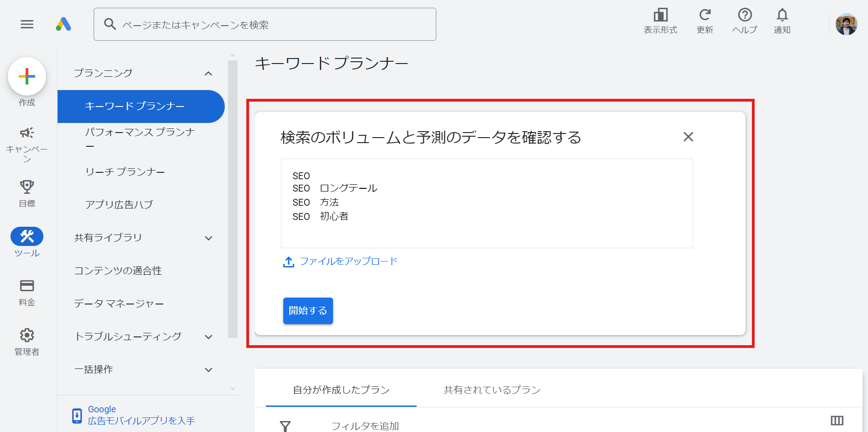Image resolution: width=868 pixels, height=432 pixels.
Task: Click the sidebar menu scrollbar
Action: (233, 199)
